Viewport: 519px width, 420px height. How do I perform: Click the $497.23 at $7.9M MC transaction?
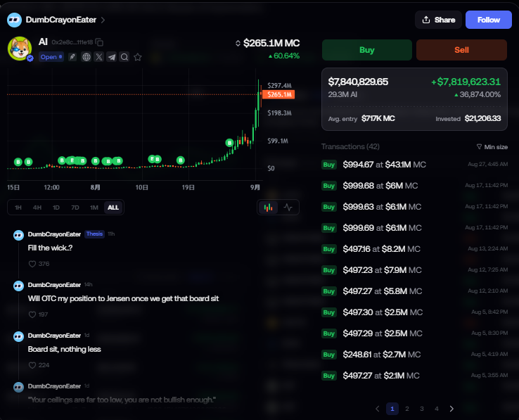click(x=414, y=270)
